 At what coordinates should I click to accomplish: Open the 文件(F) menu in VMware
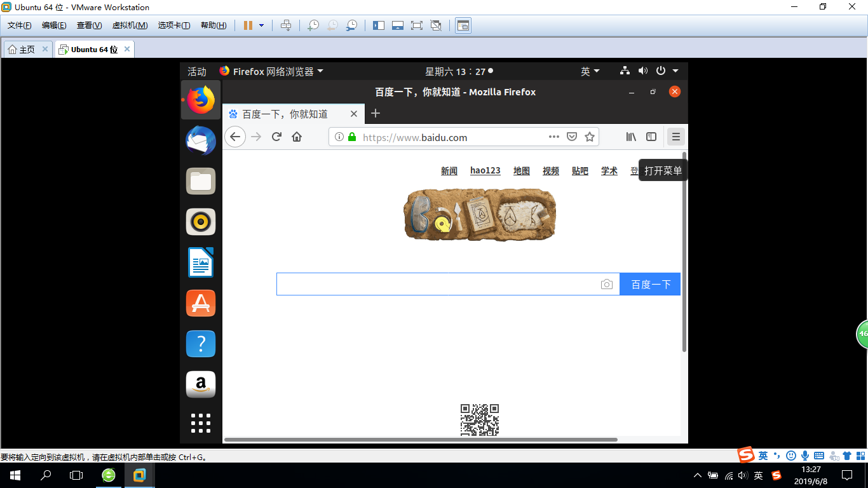tap(20, 25)
